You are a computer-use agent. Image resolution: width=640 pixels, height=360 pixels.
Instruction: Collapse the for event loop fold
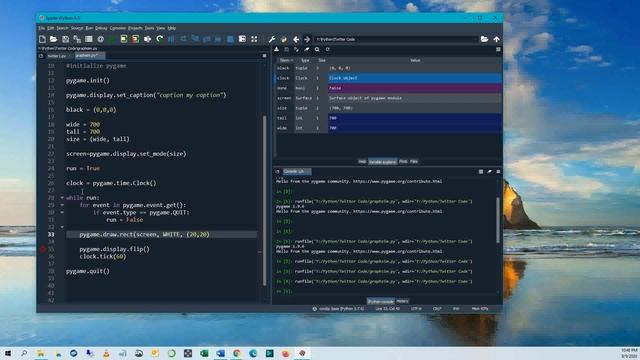click(62, 205)
